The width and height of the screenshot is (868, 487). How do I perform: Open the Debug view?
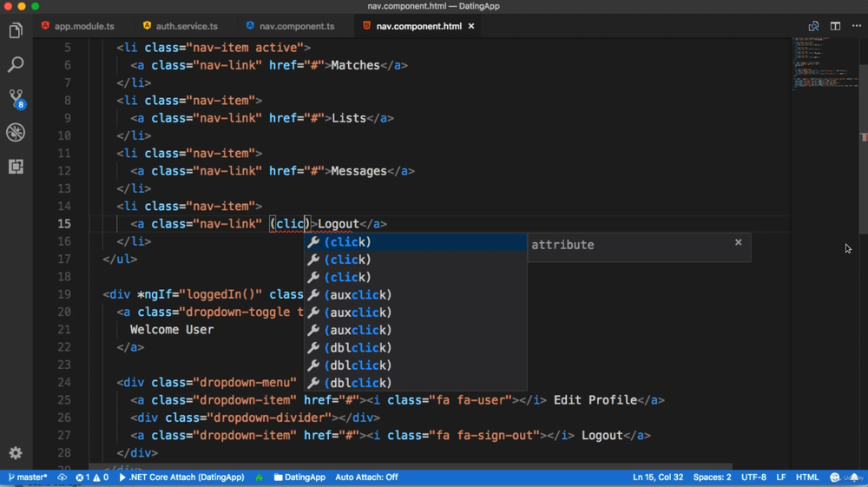pyautogui.click(x=16, y=132)
